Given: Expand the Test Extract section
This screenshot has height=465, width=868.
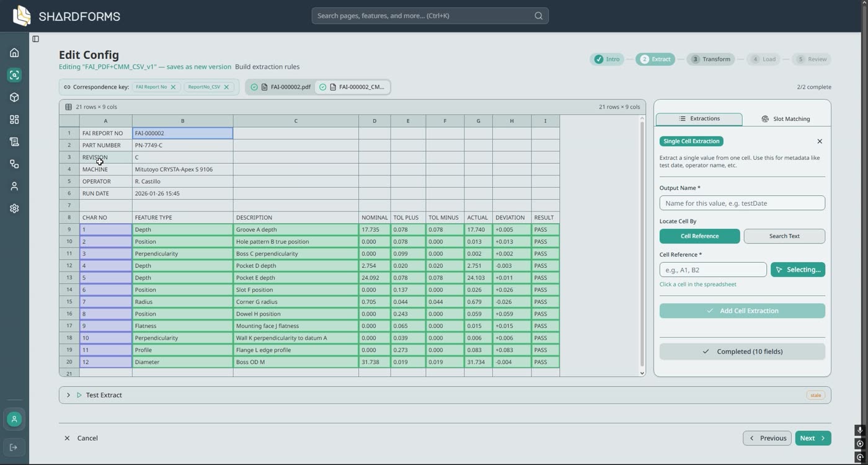Looking at the screenshot, I should (x=68, y=395).
